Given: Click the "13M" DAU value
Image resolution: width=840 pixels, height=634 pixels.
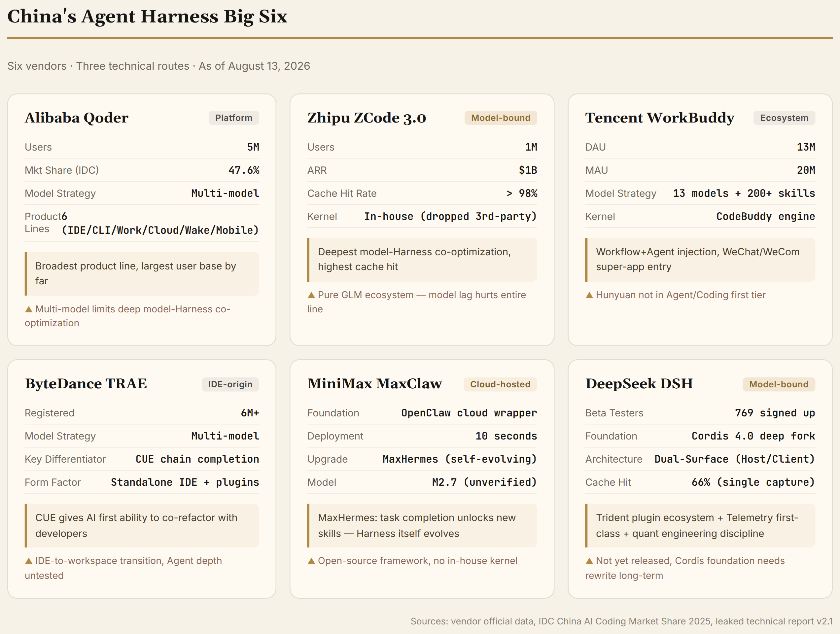Looking at the screenshot, I should coord(806,147).
